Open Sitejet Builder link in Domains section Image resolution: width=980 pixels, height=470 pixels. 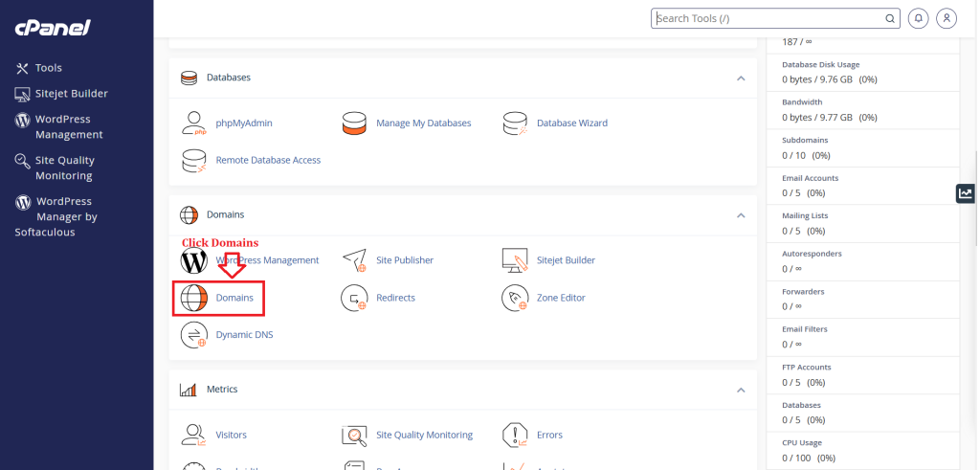click(566, 260)
